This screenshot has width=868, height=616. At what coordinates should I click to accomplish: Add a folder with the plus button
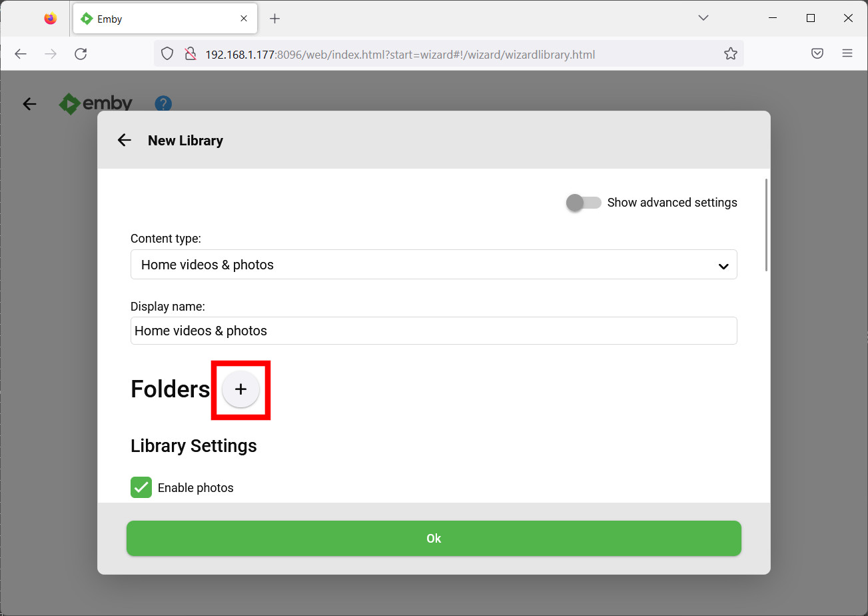pyautogui.click(x=240, y=389)
